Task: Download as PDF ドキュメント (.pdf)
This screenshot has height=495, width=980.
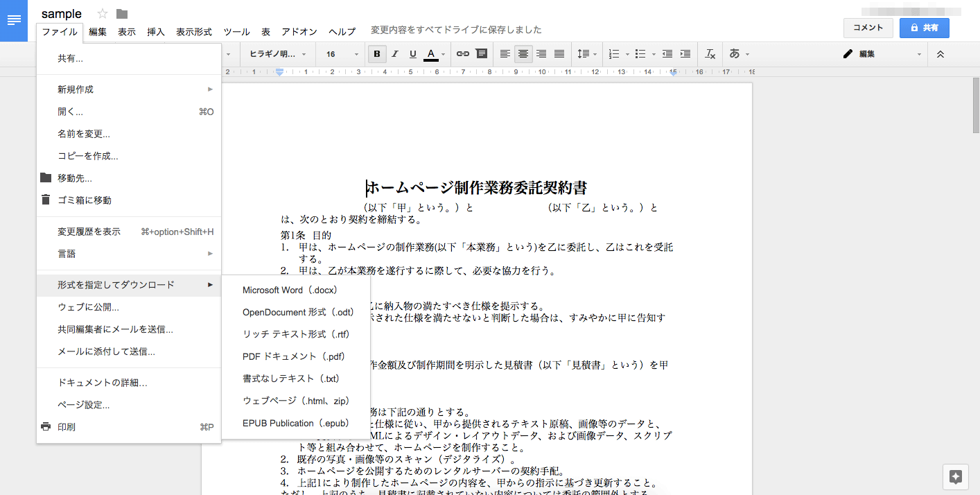Action: pos(296,356)
